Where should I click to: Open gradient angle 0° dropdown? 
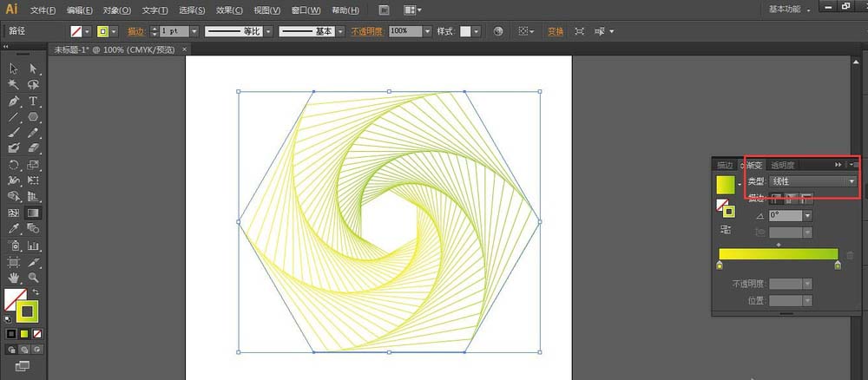pos(807,216)
